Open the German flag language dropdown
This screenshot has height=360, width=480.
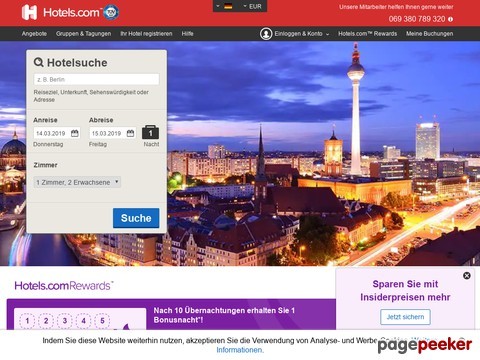click(224, 6)
